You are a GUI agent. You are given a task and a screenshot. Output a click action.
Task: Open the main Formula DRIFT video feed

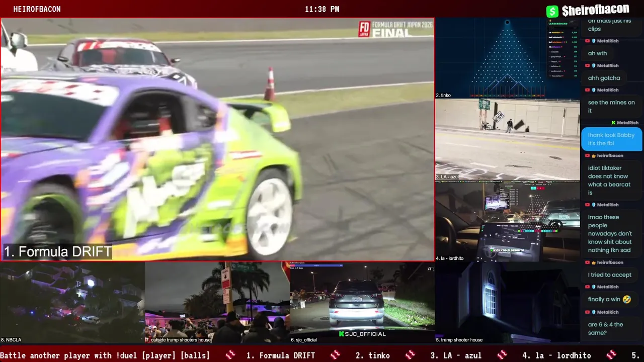pyautogui.click(x=217, y=139)
